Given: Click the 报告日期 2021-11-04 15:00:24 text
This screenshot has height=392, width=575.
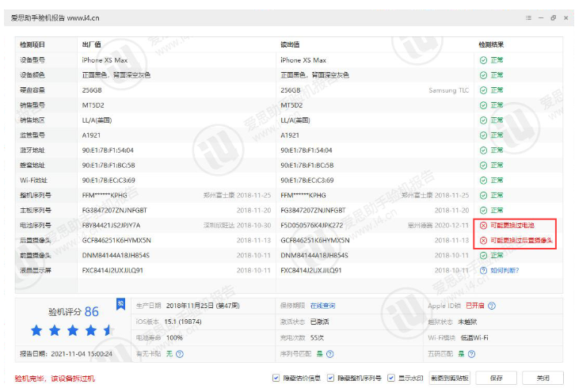Looking at the screenshot, I should tap(66, 354).
